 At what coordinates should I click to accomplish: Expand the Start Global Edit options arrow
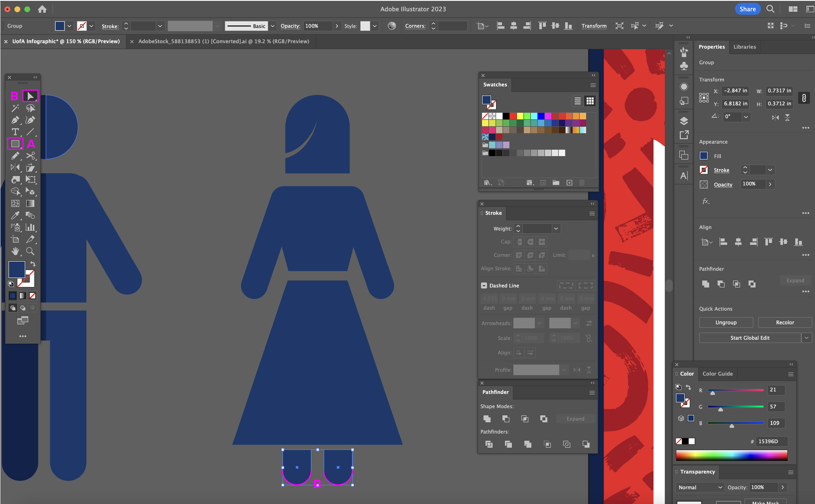click(x=806, y=338)
